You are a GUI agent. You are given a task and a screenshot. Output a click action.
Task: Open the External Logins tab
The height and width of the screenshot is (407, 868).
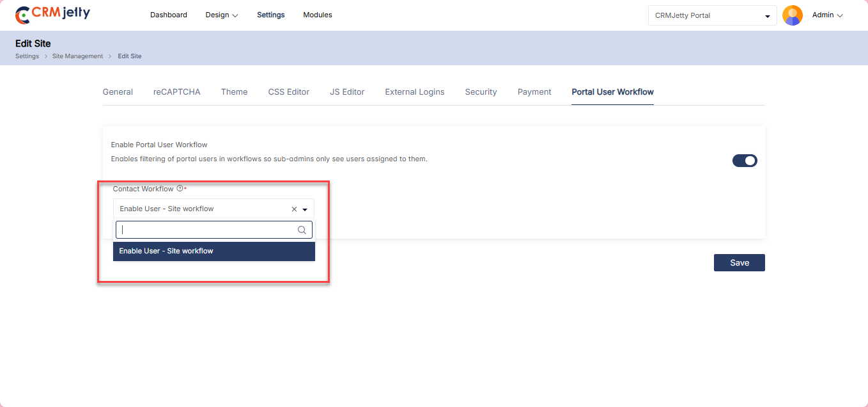(414, 92)
